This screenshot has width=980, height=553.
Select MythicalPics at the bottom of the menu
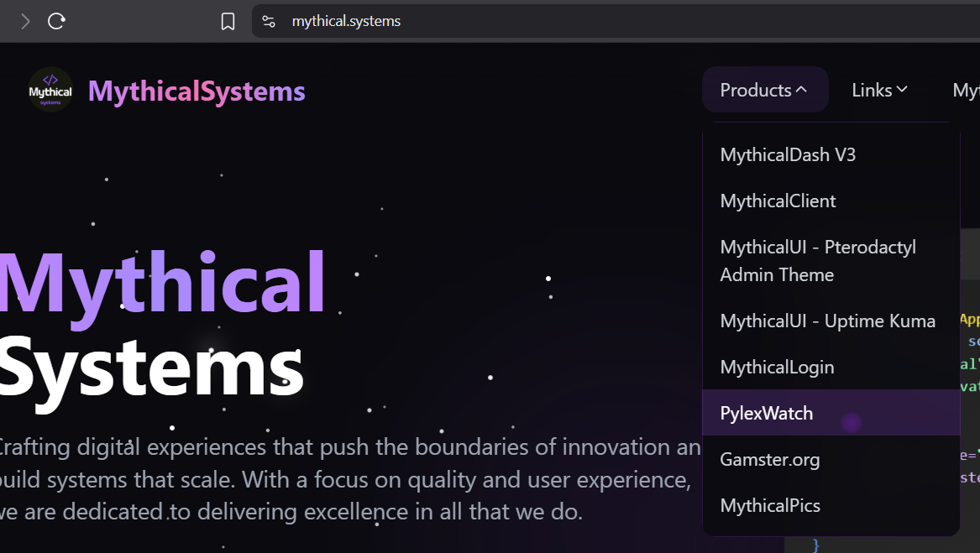(770, 504)
